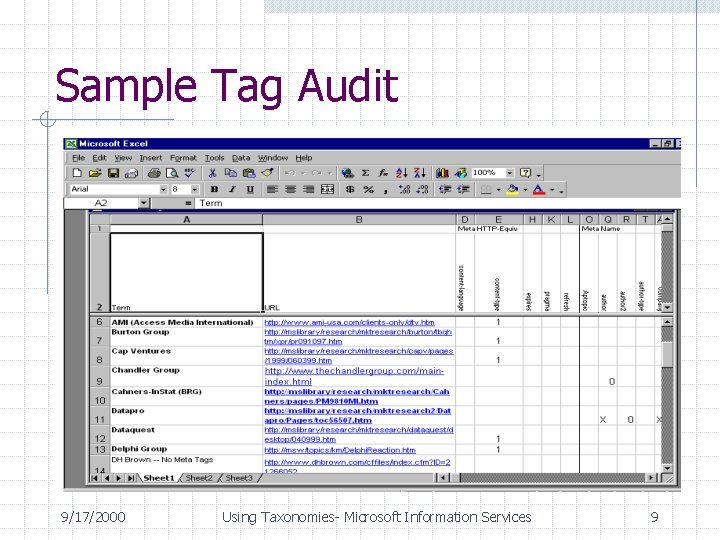This screenshot has height=540, width=720.
Task: Apply Comma style icon
Action: (x=386, y=189)
